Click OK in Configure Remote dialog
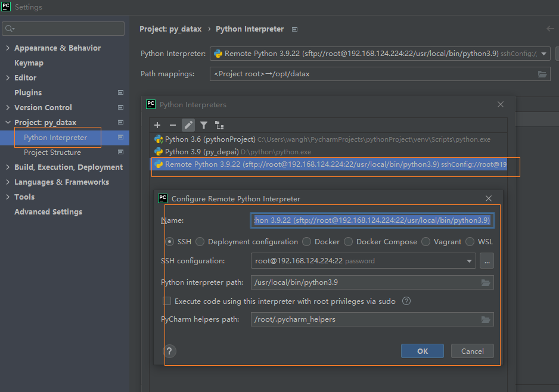 [x=423, y=351]
